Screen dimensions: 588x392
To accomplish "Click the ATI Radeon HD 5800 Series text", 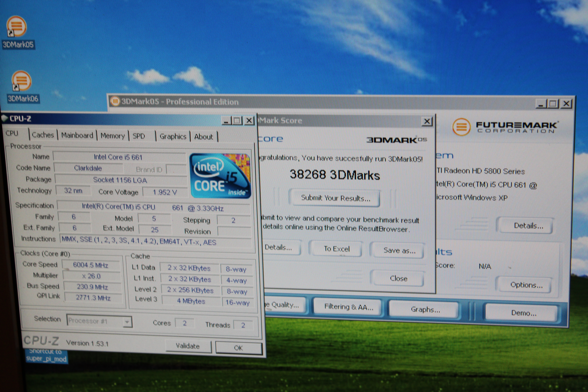I will click(x=480, y=171).
